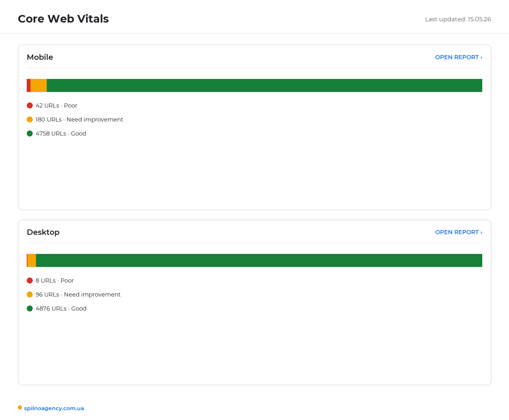Image resolution: width=509 pixels, height=420 pixels.
Task: Click the Core Web Vitals title
Action: pos(63,19)
